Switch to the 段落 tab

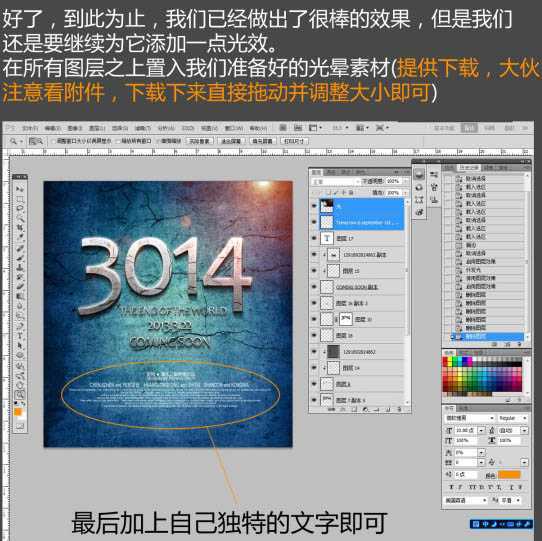(x=465, y=408)
